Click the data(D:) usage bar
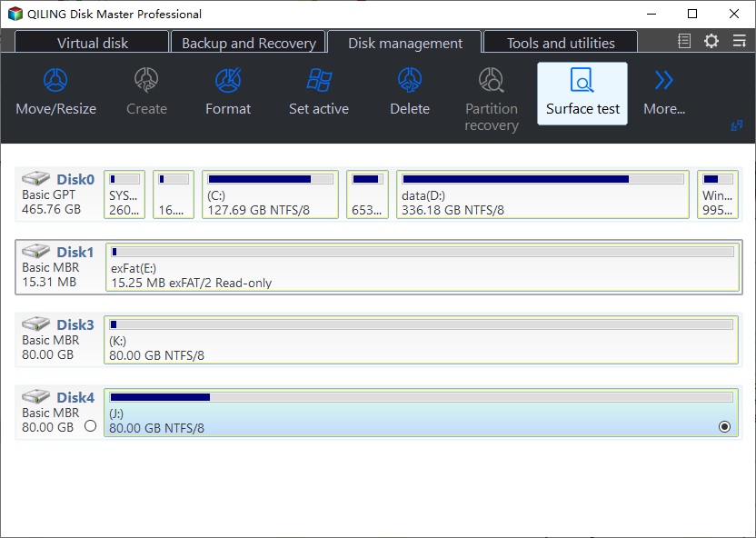Image resolution: width=756 pixels, height=538 pixels. point(542,179)
